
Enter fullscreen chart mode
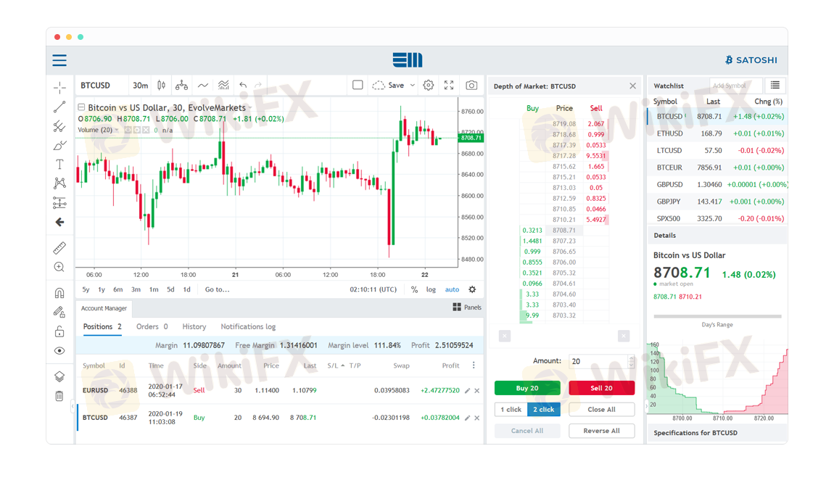449,86
